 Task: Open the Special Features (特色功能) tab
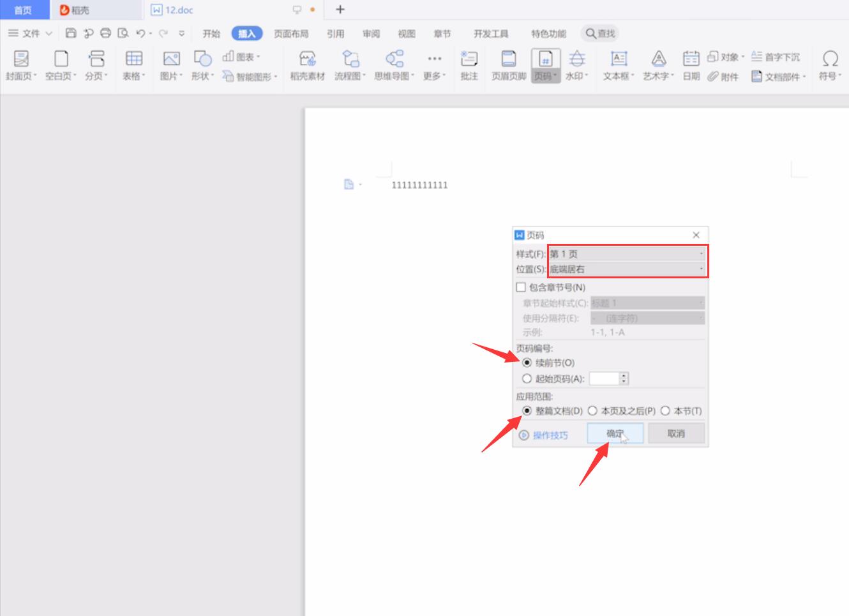[x=548, y=33]
